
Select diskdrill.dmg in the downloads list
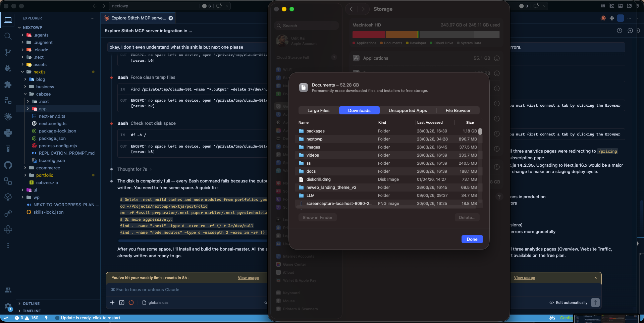tap(318, 179)
